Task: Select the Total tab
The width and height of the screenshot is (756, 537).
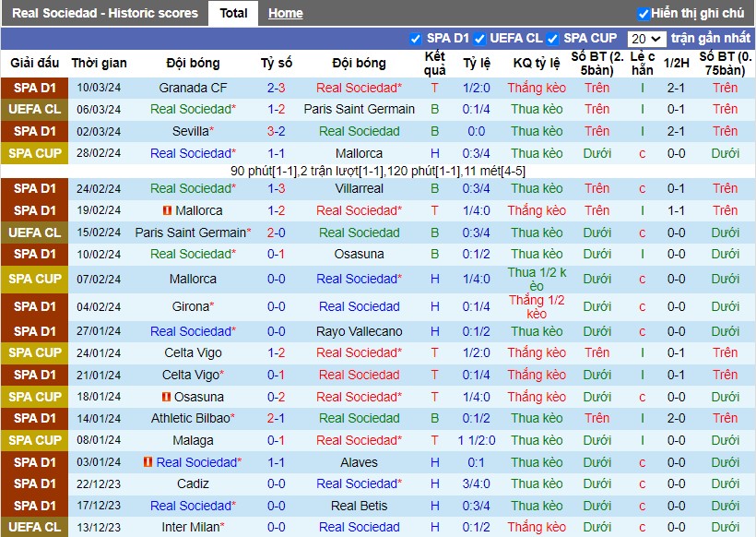Action: pos(233,13)
